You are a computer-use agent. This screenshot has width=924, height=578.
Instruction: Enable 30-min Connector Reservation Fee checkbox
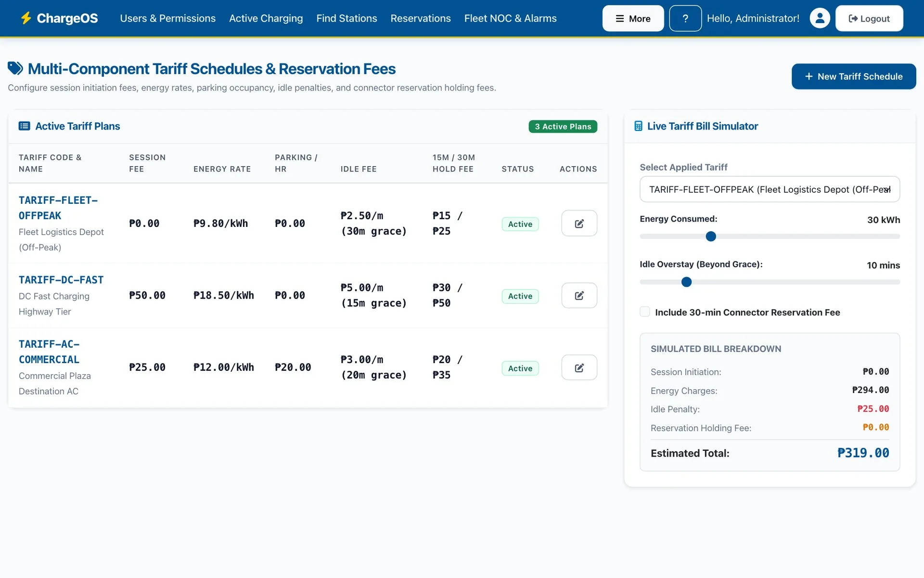click(x=645, y=312)
